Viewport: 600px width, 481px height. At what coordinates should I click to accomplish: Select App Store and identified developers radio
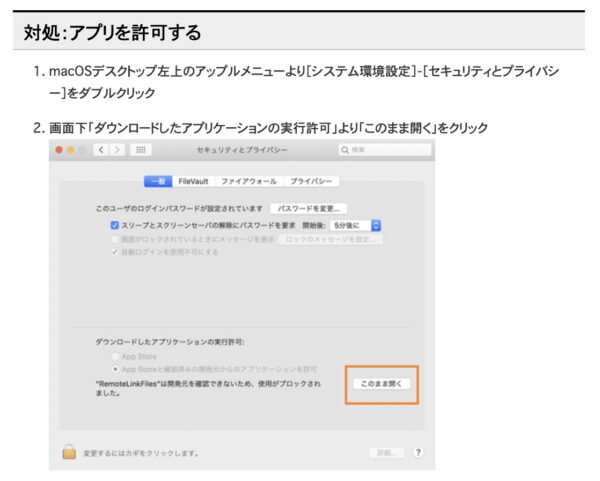pos(115,369)
